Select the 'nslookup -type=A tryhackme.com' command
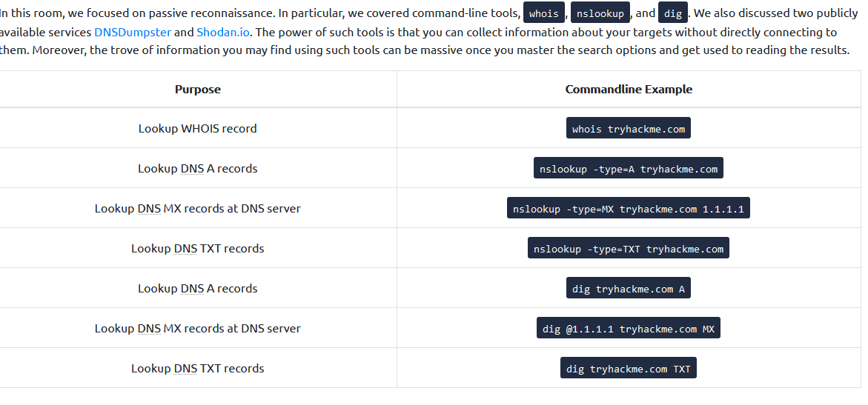This screenshot has height=405, width=868. 629,169
